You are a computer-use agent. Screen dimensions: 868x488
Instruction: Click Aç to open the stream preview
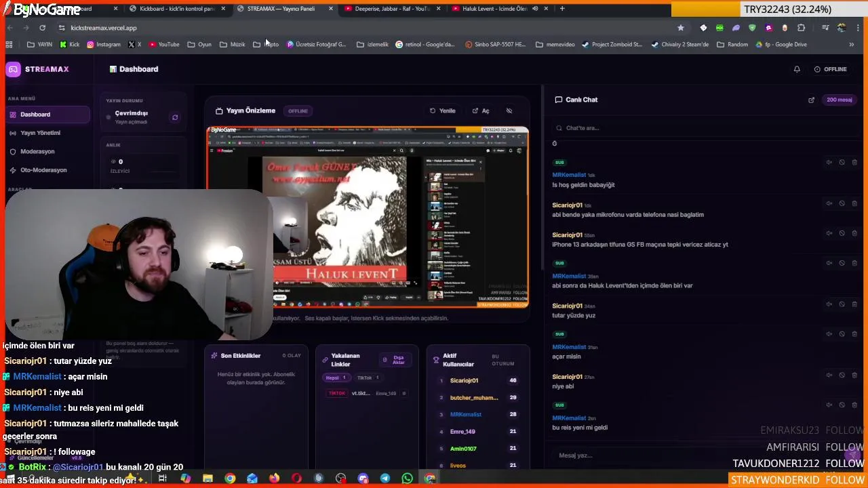(481, 111)
